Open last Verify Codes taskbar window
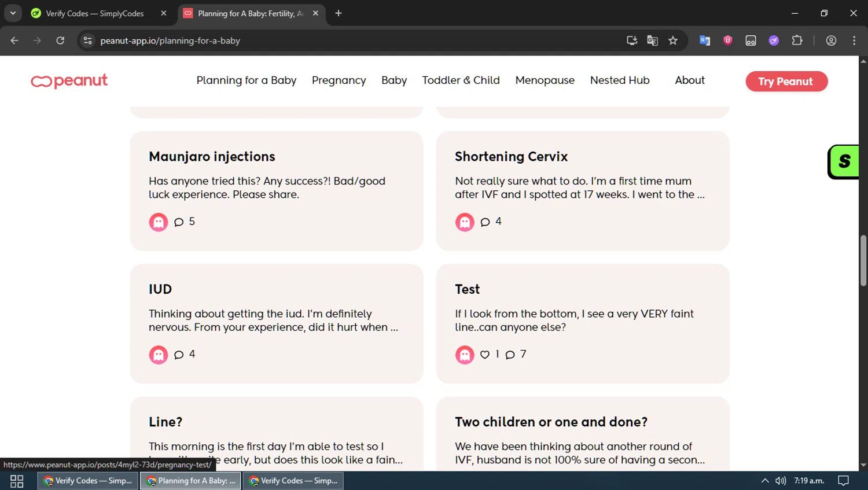This screenshot has width=868, height=490. pos(293,481)
